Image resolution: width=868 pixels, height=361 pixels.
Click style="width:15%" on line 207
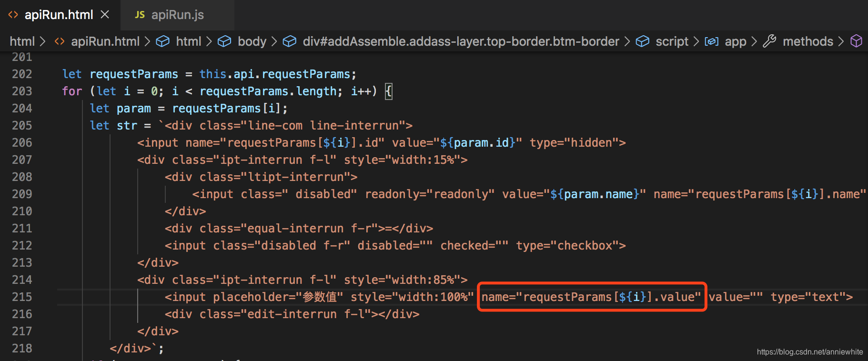pyautogui.click(x=402, y=160)
